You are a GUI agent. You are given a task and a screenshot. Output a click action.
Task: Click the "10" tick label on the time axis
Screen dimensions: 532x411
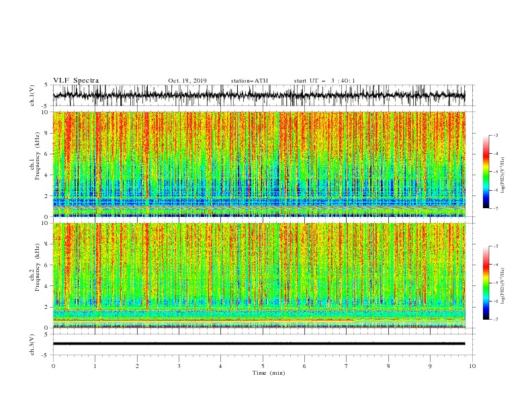point(472,366)
